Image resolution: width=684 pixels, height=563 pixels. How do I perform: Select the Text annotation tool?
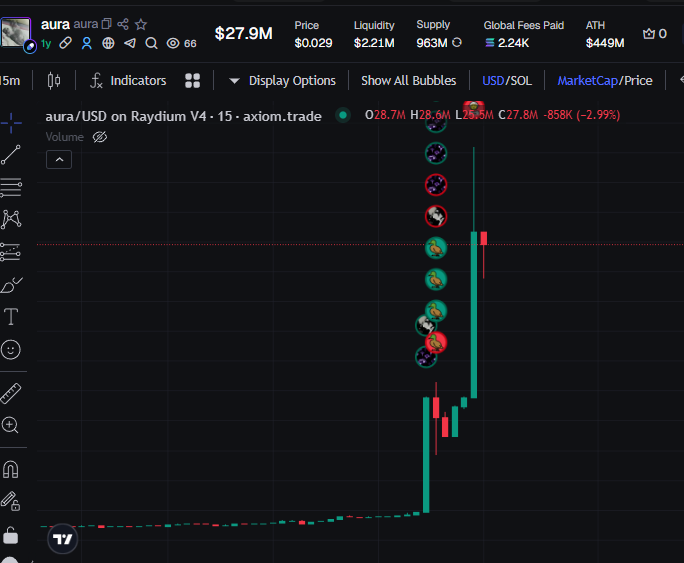[11, 317]
